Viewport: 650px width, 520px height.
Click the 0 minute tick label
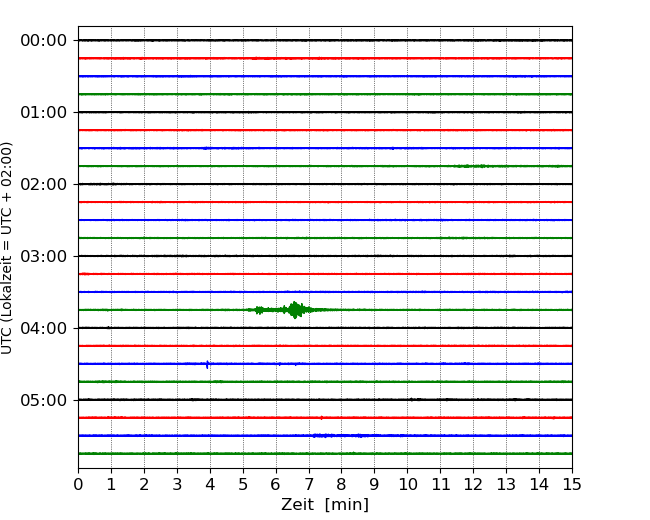(x=78, y=484)
